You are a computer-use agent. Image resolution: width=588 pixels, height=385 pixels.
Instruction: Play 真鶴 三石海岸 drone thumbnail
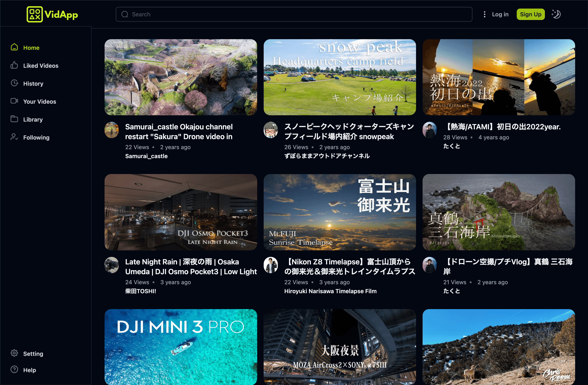coord(499,212)
